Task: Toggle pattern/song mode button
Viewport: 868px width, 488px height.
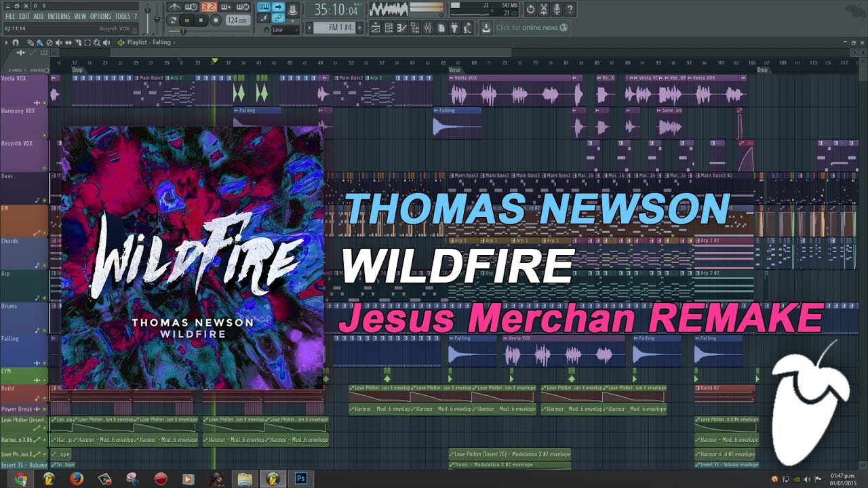Action: (x=172, y=20)
